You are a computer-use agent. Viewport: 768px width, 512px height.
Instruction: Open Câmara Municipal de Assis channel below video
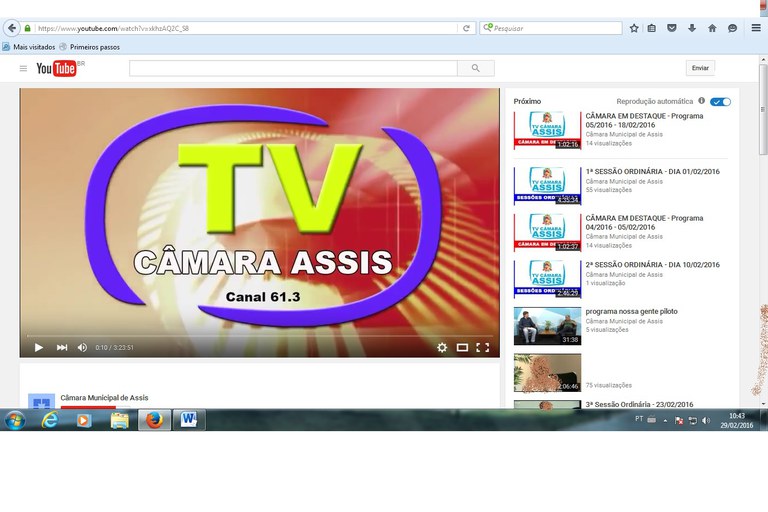104,398
